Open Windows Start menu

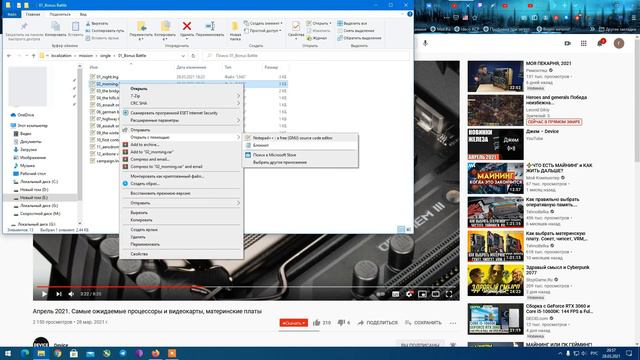coord(8,353)
